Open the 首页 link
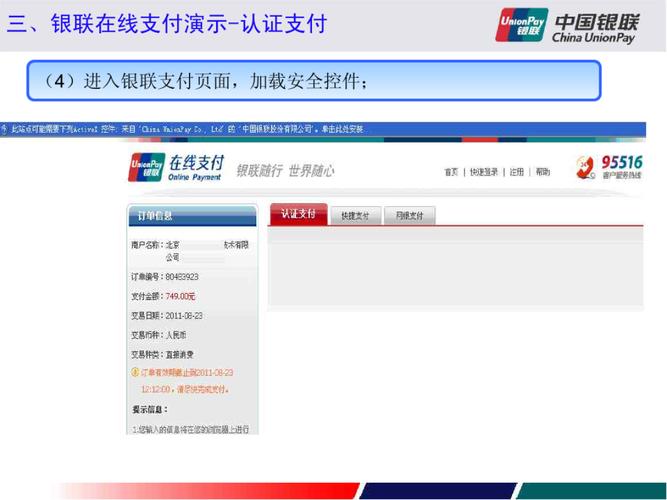 click(x=451, y=172)
